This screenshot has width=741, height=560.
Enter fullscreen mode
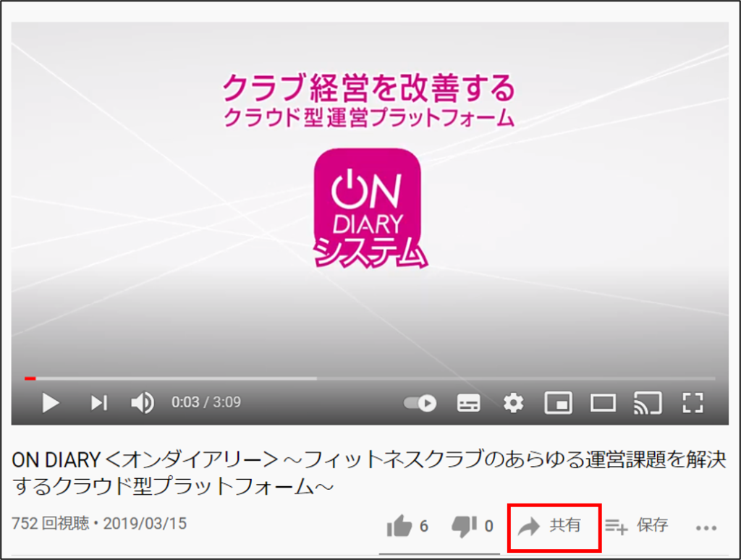click(693, 403)
